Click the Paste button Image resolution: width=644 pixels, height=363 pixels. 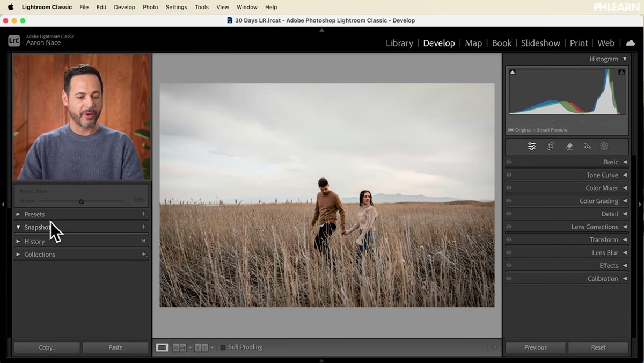(x=115, y=347)
